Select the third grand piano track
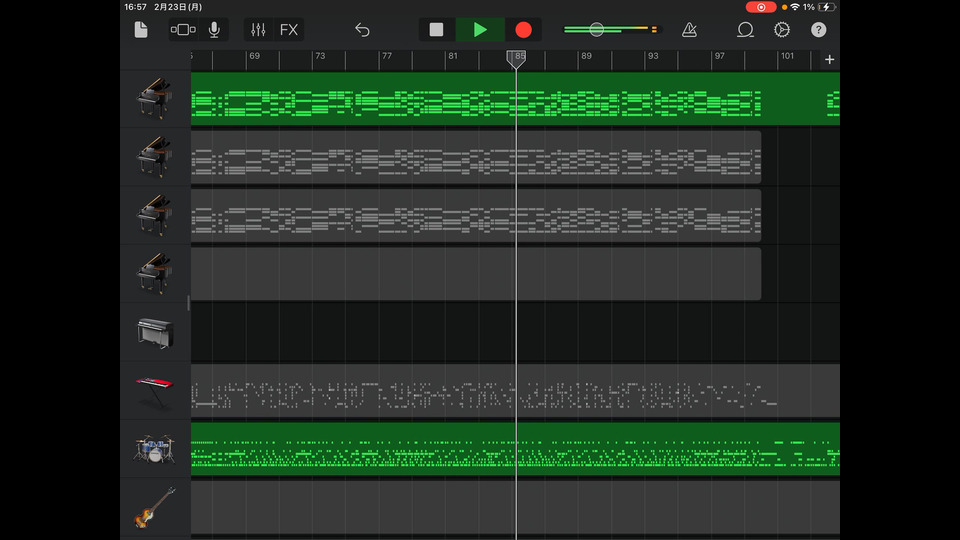Screen dimensions: 960x540 [154, 215]
